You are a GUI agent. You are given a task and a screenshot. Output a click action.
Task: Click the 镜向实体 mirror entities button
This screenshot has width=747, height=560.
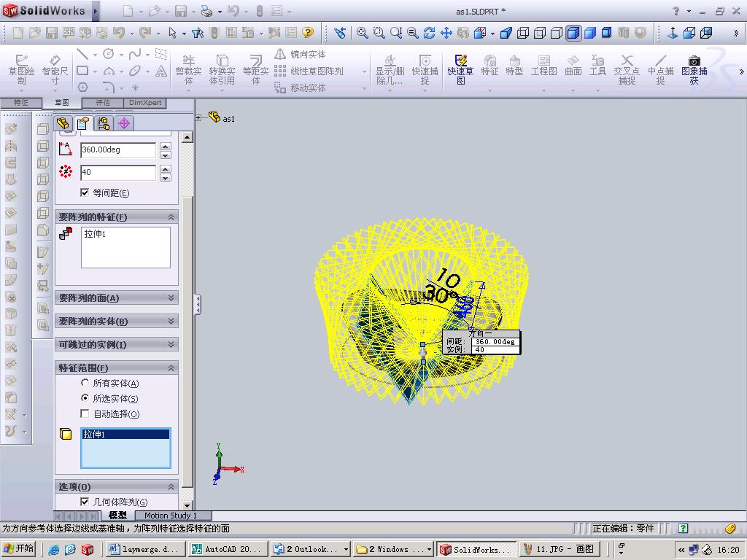point(301,54)
